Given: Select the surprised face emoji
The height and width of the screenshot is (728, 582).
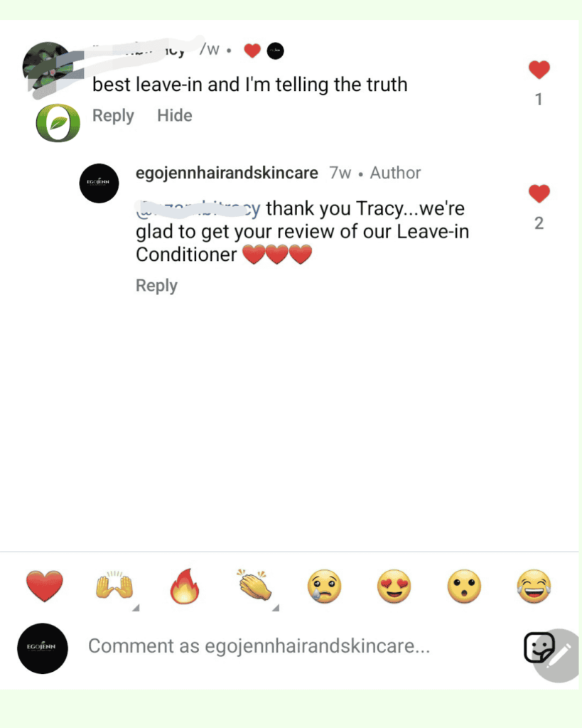Looking at the screenshot, I should 464,587.
